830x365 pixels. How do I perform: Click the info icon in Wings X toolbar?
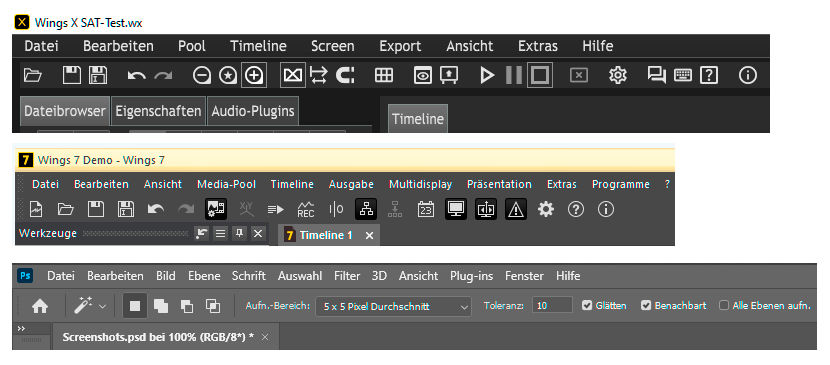coord(747,76)
